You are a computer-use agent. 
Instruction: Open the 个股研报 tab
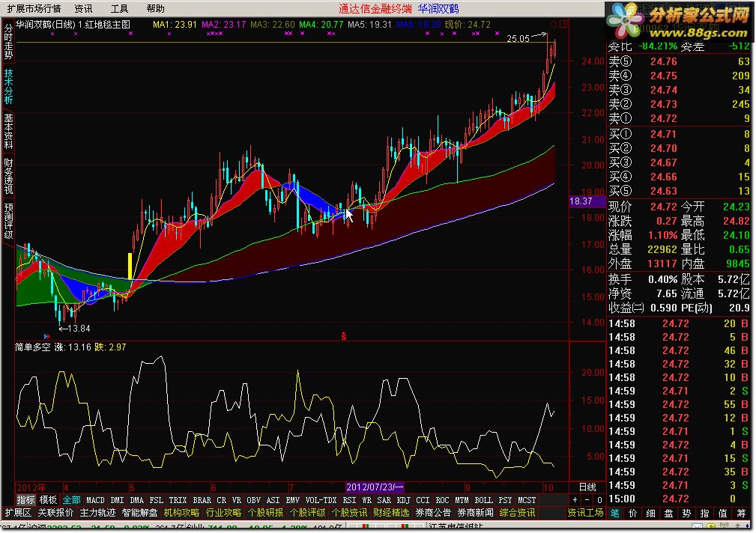coord(266,512)
